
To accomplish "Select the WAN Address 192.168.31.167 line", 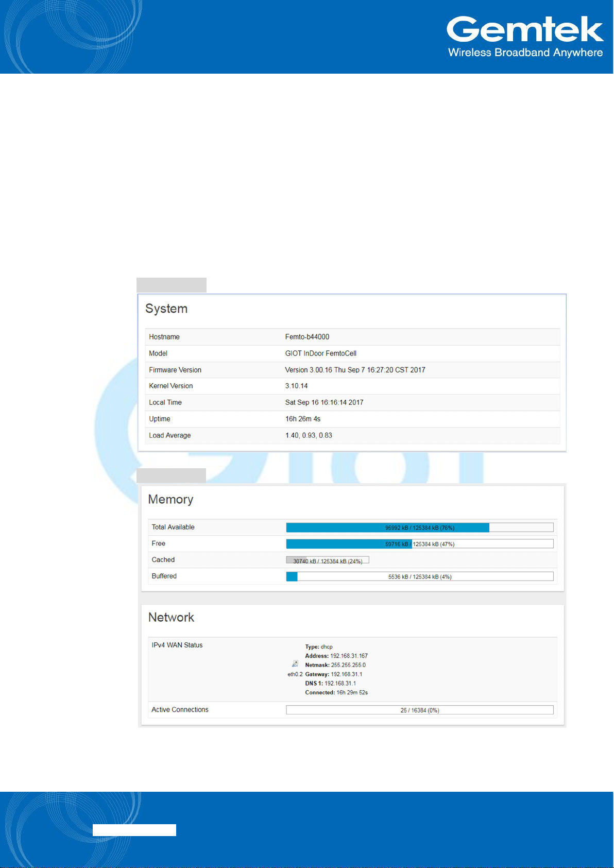I will (x=336, y=656).
